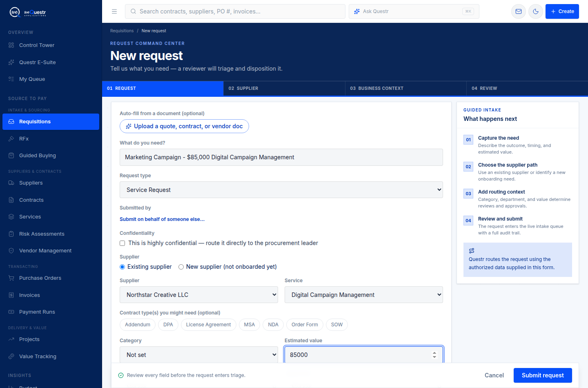Viewport: 588px width, 388px height.
Task: Go to My Queue
Action: point(51,79)
